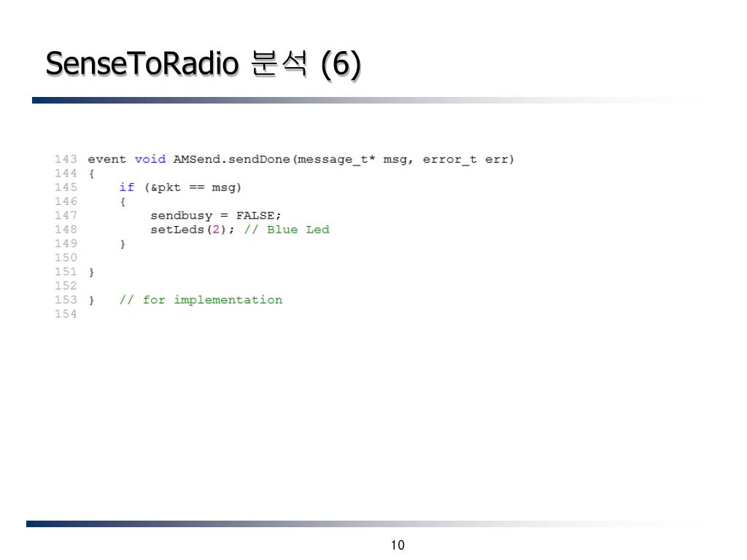The image size is (747, 560).
Task: Click line number 150
Action: point(66,257)
